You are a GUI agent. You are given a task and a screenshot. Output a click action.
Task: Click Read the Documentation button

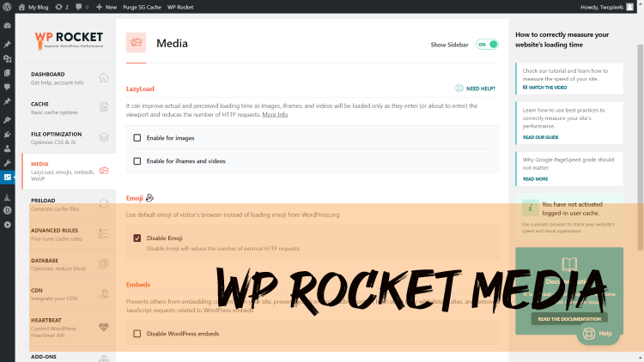pyautogui.click(x=569, y=319)
